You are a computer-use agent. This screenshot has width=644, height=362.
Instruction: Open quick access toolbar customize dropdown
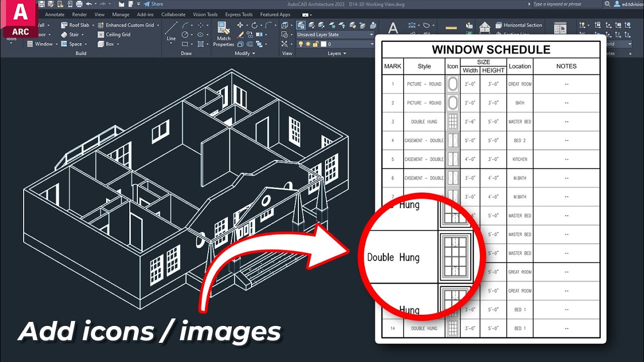138,4
